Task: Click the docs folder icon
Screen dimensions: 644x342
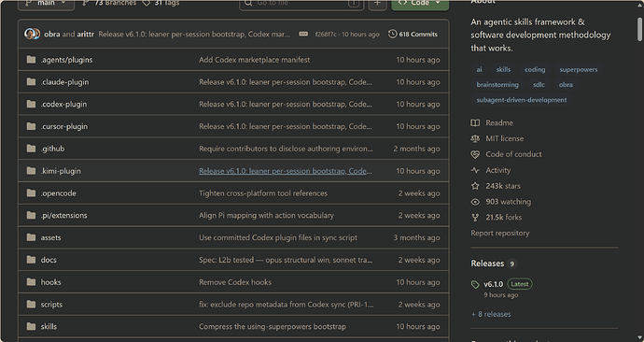Action: pyautogui.click(x=31, y=260)
